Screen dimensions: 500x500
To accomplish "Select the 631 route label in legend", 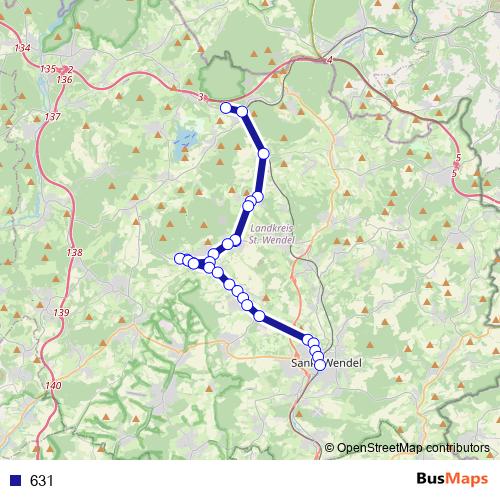I will (x=41, y=480).
